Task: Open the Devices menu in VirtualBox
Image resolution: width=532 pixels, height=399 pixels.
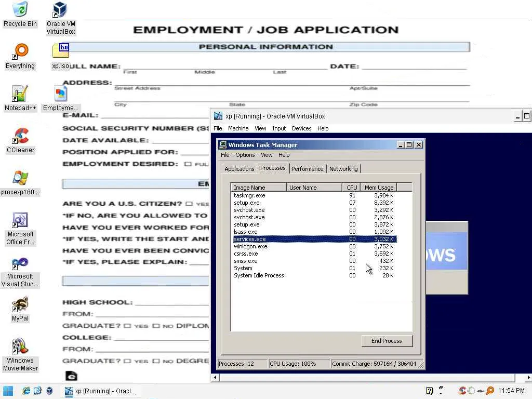Action: click(302, 128)
